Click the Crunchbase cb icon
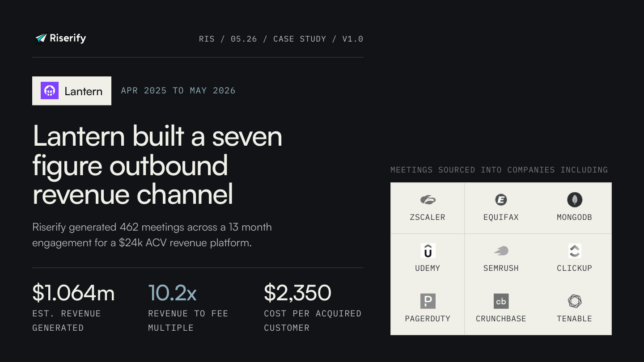The width and height of the screenshot is (644, 362). 501,301
